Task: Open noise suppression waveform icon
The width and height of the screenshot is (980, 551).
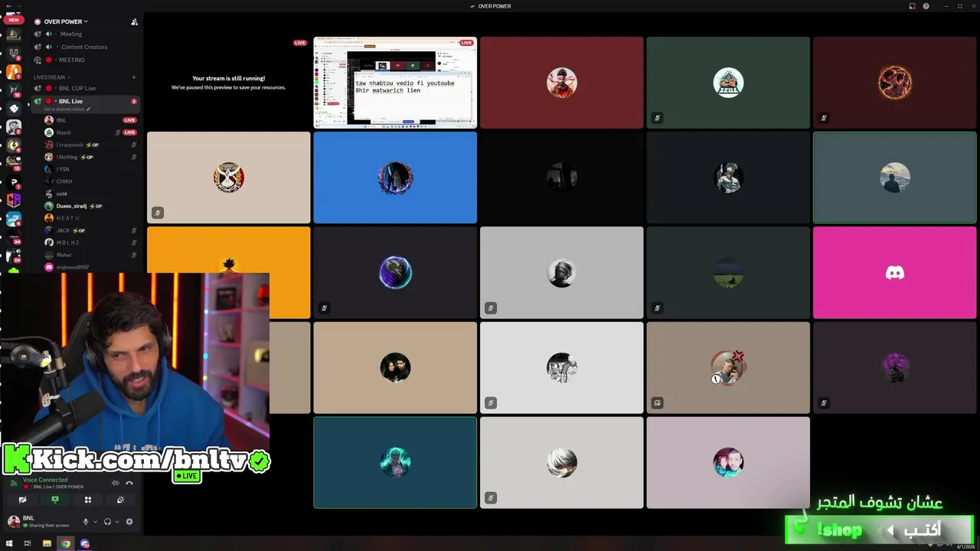Action: point(116,483)
